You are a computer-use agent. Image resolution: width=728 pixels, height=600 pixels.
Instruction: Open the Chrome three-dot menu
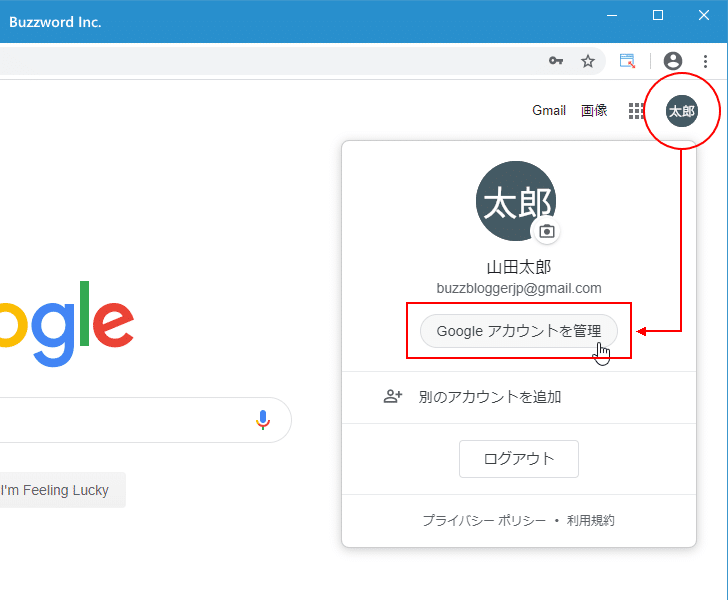click(x=705, y=61)
